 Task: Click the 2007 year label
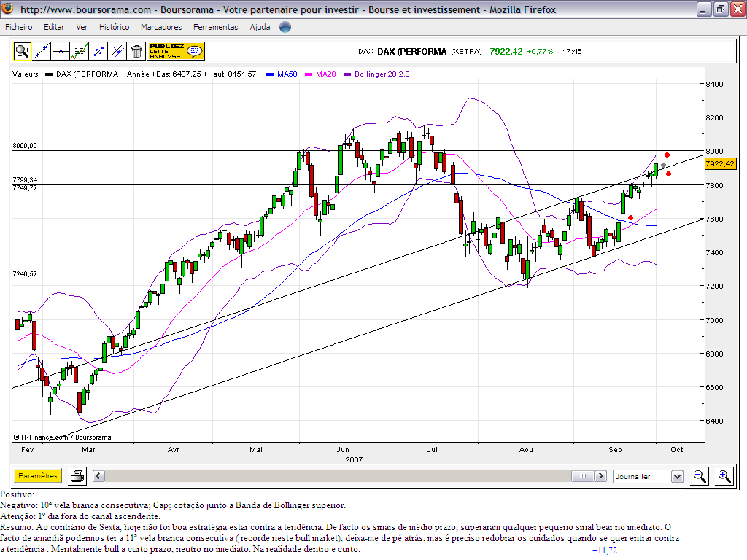pos(354,459)
